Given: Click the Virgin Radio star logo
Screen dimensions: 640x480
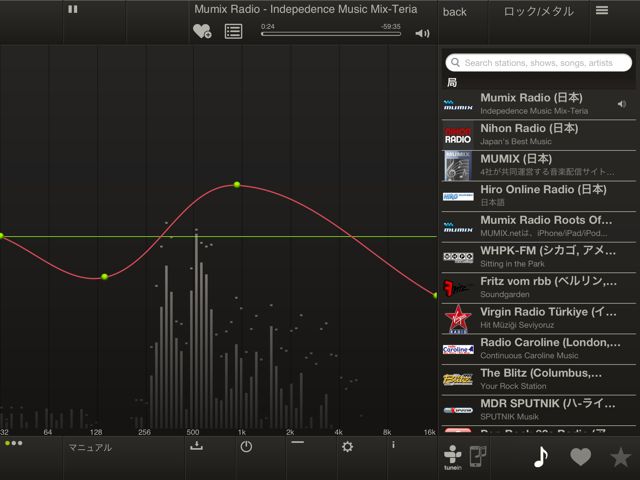Looking at the screenshot, I should pyautogui.click(x=458, y=319).
